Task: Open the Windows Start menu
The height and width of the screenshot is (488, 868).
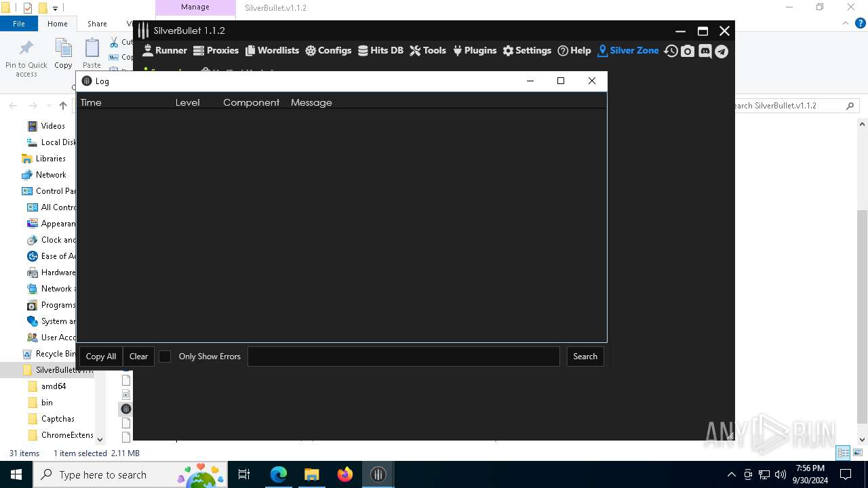Action: coord(16,474)
